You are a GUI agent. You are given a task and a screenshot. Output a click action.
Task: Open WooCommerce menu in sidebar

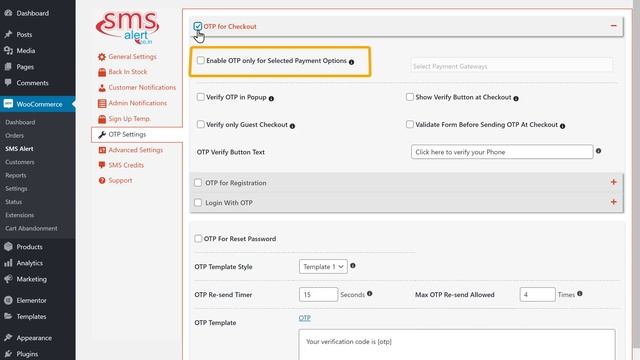[38, 104]
